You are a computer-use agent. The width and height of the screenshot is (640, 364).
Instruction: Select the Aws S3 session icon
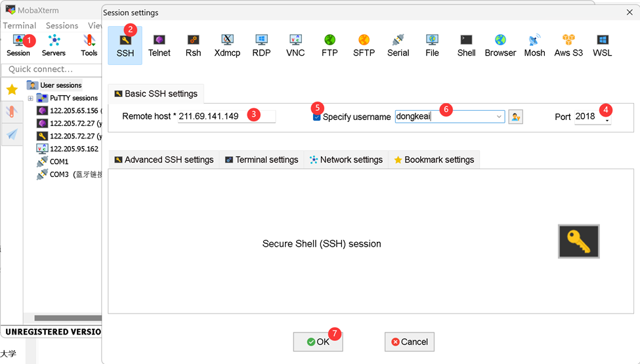[568, 45]
